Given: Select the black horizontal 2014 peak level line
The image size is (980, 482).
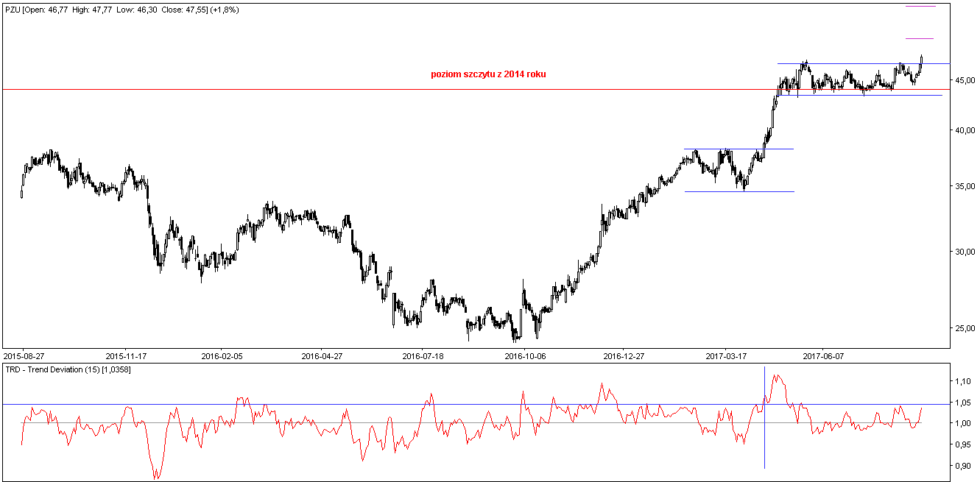Looking at the screenshot, I should (x=476, y=89).
